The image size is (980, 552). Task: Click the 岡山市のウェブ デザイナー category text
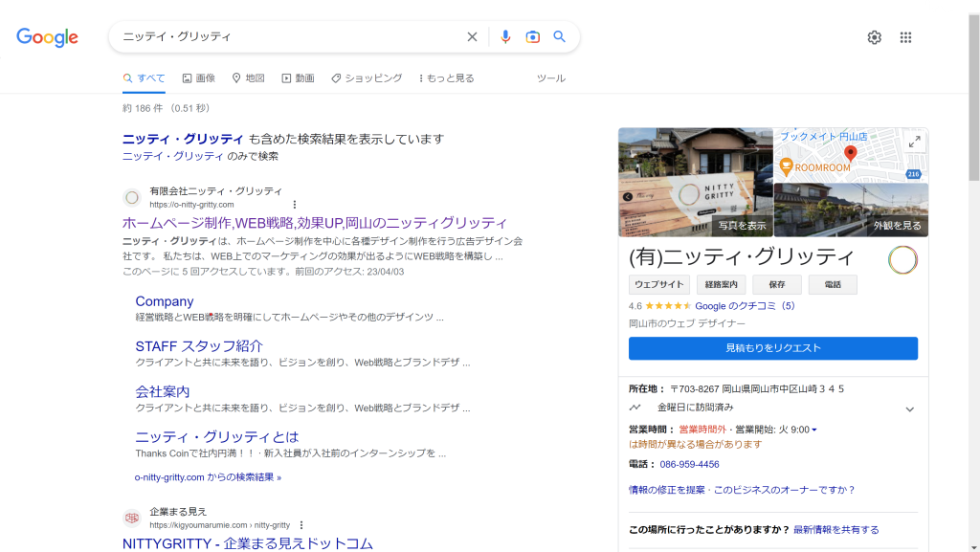click(687, 323)
